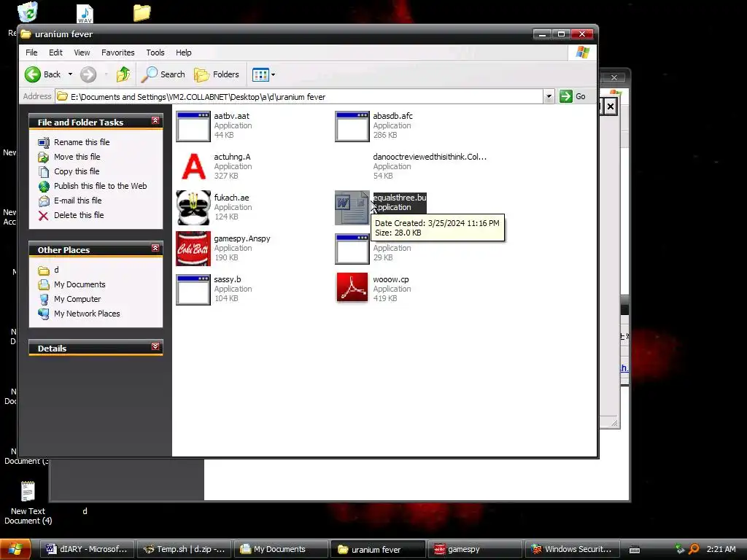This screenshot has height=560, width=747.
Task: Select danooctreviewedthisithink.Col file name
Action: [x=430, y=157]
